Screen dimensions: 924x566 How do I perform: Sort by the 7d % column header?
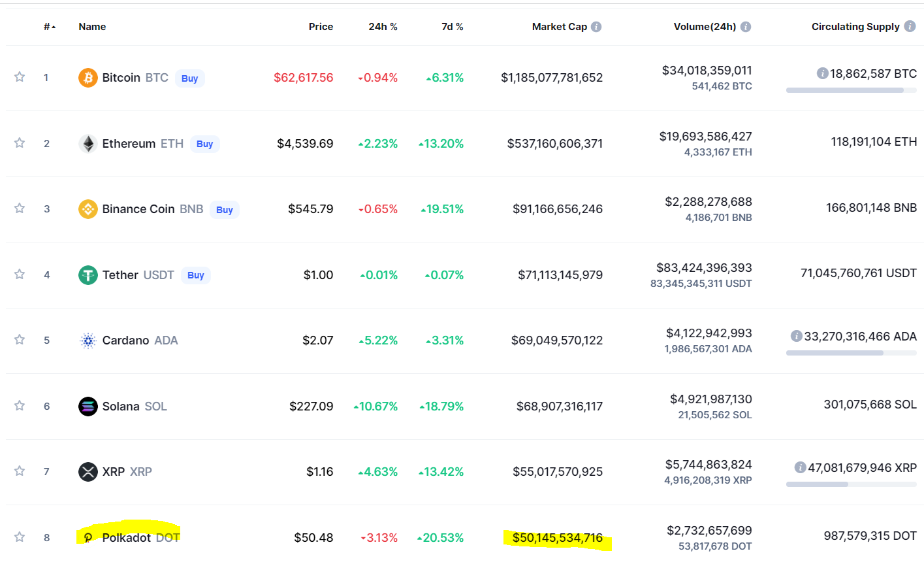tap(452, 27)
